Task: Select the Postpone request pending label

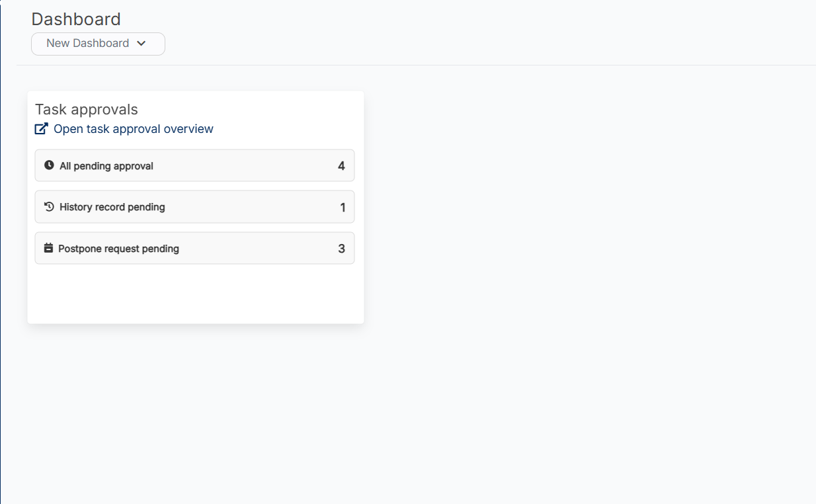Action: coord(118,249)
